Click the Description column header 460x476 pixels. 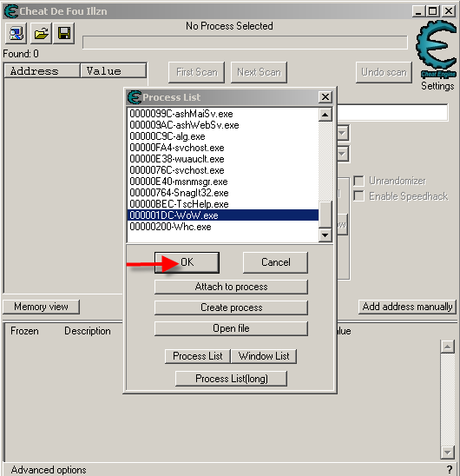point(88,331)
